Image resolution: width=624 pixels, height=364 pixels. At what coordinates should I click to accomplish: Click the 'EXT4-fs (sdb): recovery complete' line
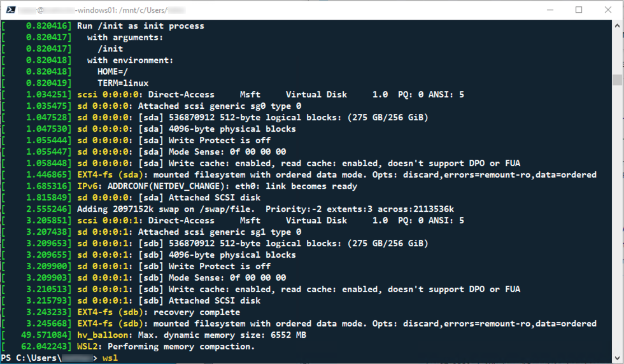159,312
